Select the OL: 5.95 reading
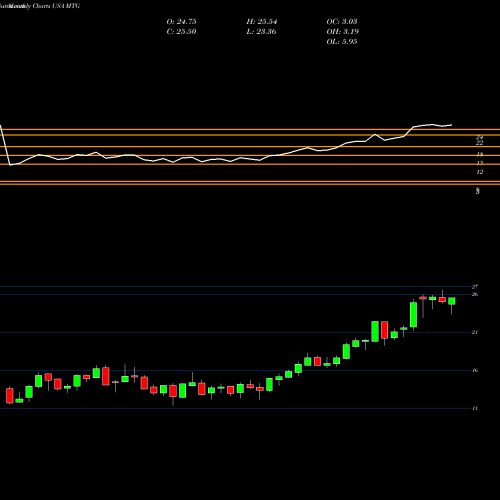The width and height of the screenshot is (500, 500). 342,42
